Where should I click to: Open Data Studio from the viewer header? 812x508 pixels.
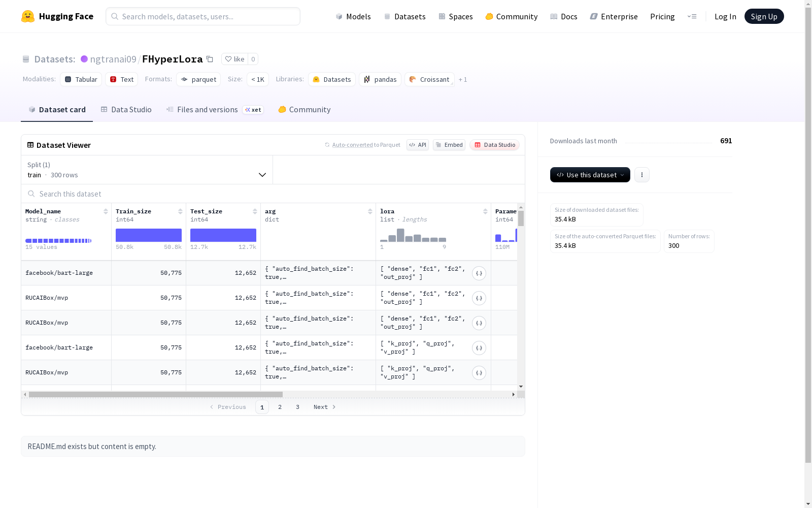point(494,145)
